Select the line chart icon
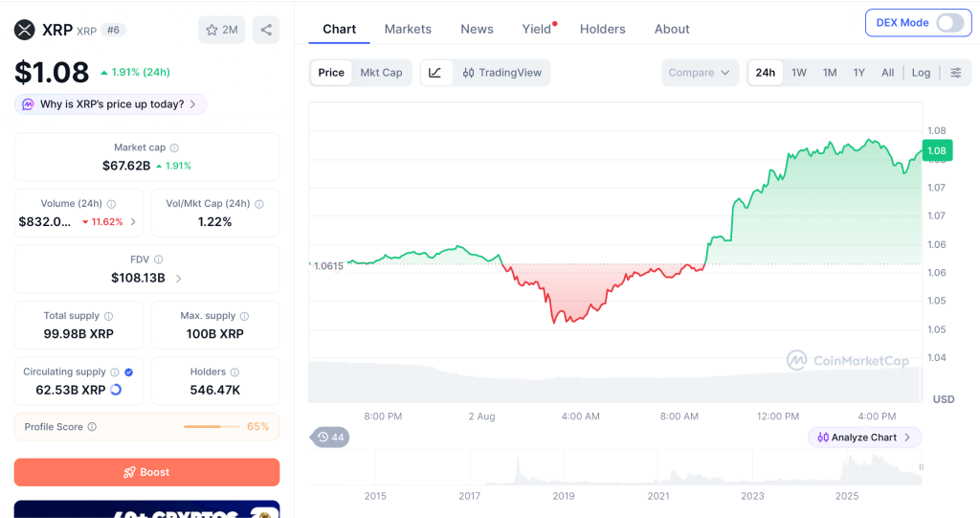Image resolution: width=980 pixels, height=518 pixels. [435, 73]
